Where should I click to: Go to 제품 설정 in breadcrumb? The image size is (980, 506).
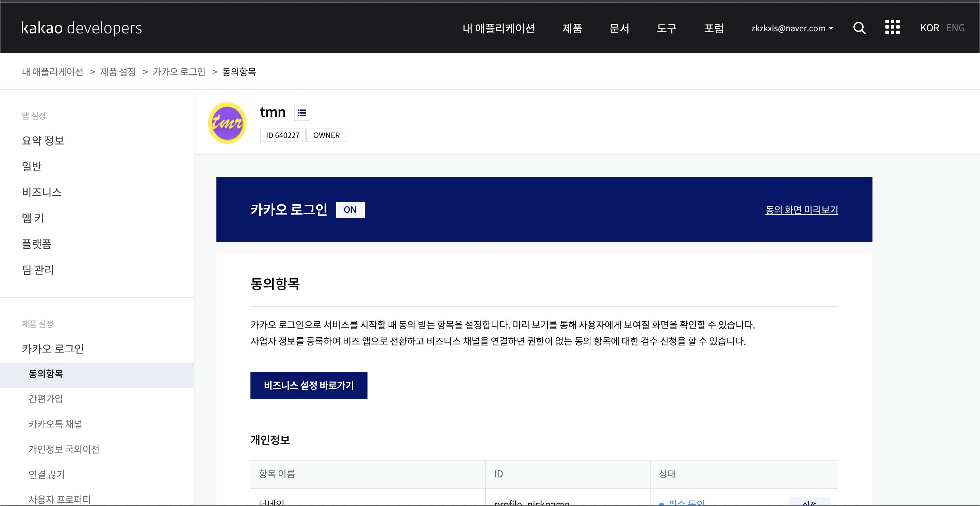117,72
